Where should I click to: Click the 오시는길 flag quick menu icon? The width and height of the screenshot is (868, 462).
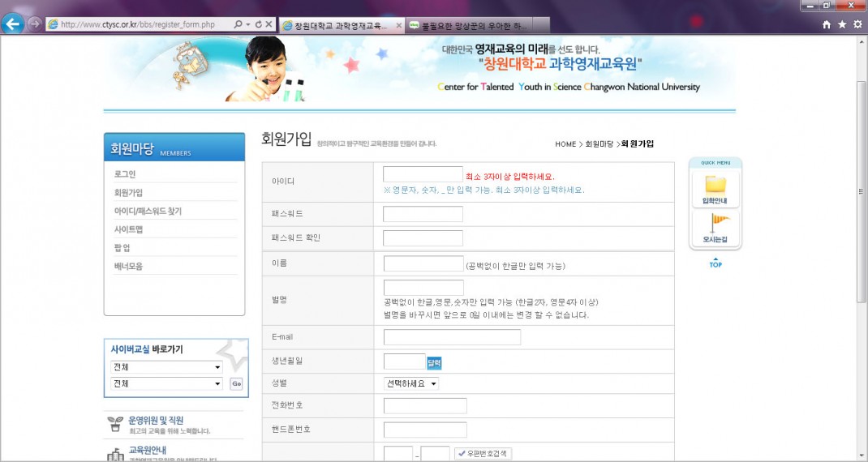point(715,228)
